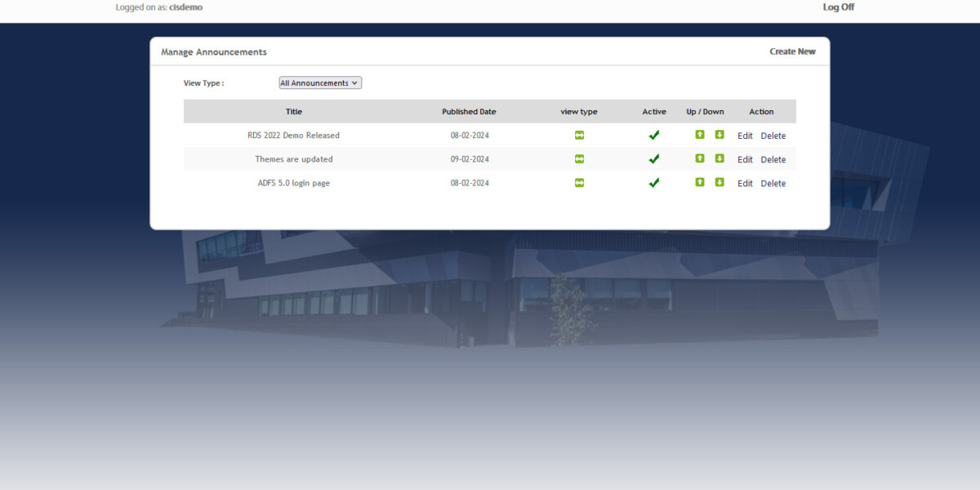Delete the RDS 2022 Demo Released announcement
Viewport: 980px width, 490px height.
point(773,136)
